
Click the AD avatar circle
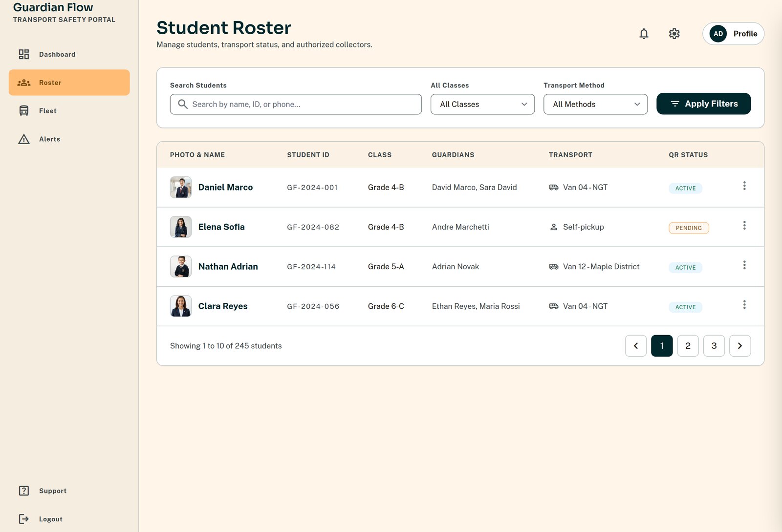718,34
